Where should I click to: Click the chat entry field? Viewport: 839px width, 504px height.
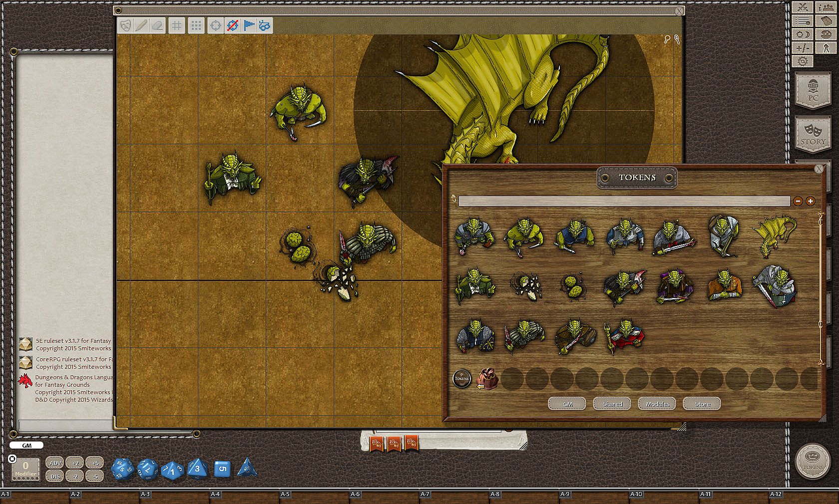(65, 425)
